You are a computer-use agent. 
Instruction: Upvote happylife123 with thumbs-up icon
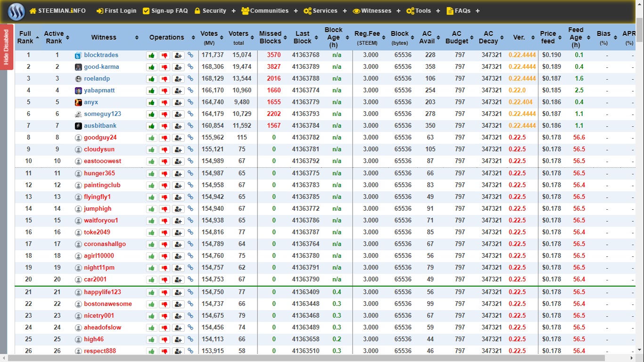point(152,293)
